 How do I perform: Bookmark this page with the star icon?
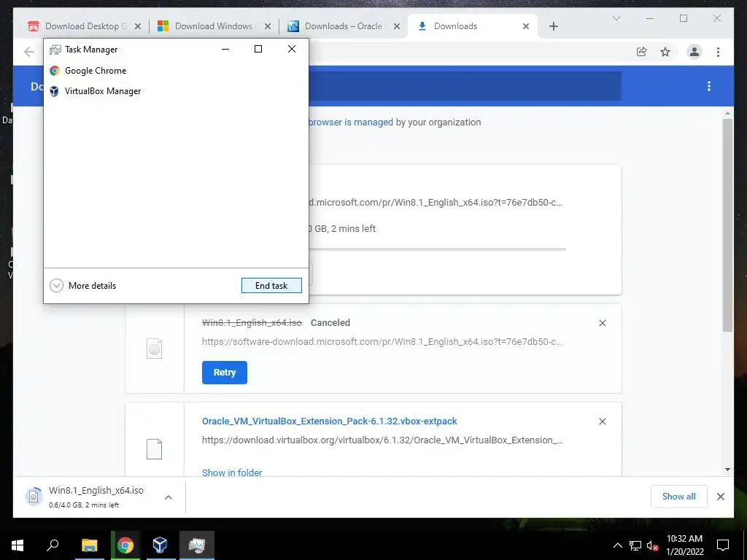point(665,52)
